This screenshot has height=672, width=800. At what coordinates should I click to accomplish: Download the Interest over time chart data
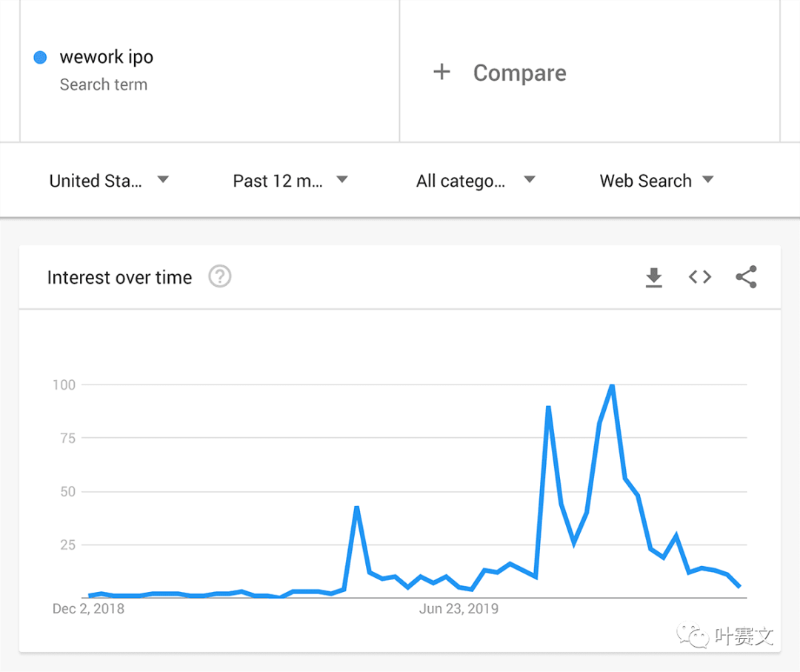pos(653,277)
